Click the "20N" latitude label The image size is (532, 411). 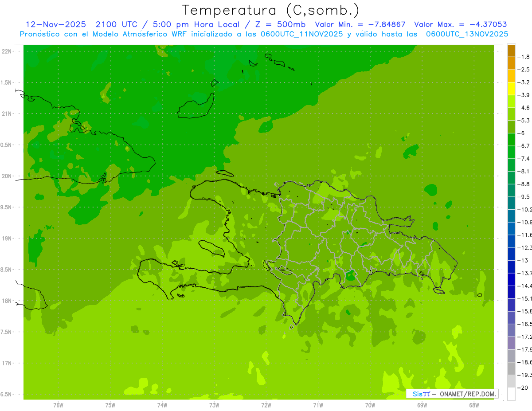pyautogui.click(x=8, y=176)
